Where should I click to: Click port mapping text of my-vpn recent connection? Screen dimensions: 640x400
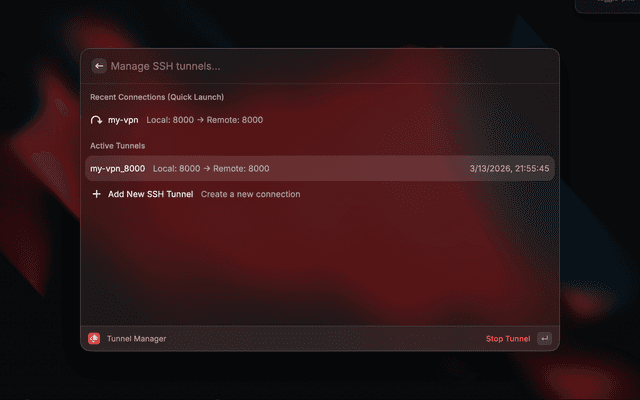click(204, 120)
